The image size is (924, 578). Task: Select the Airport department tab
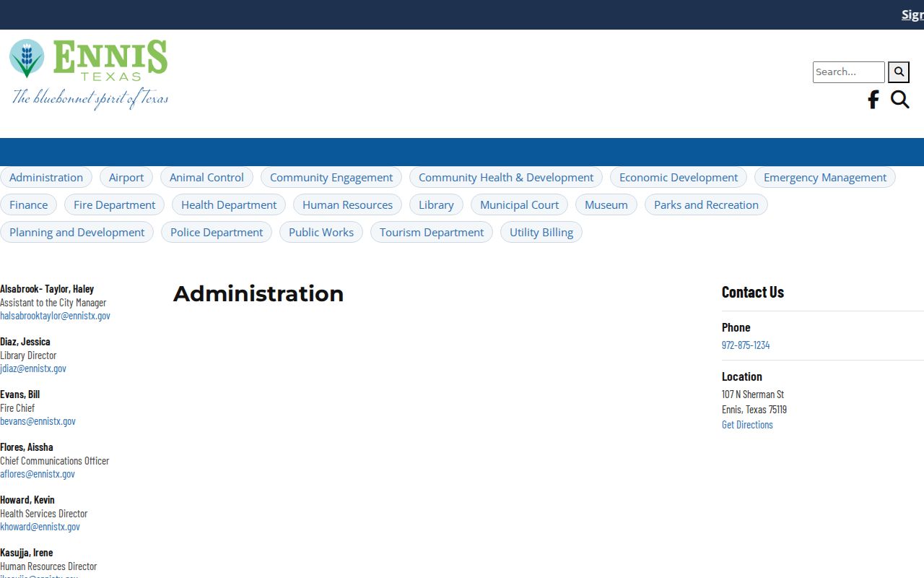click(126, 178)
